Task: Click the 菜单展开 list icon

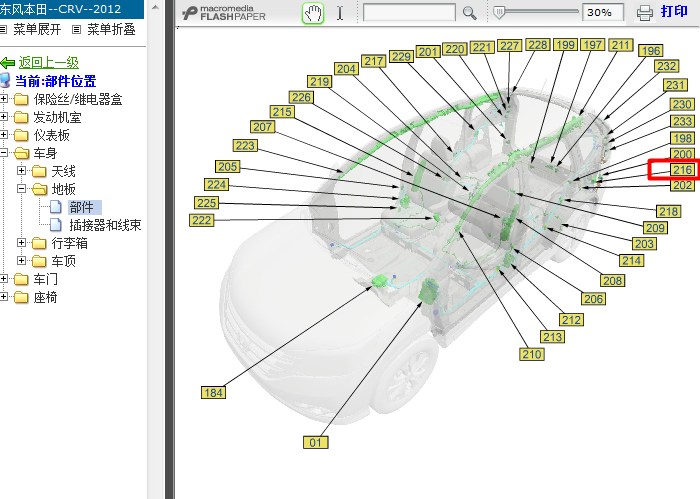Action: click(4, 29)
